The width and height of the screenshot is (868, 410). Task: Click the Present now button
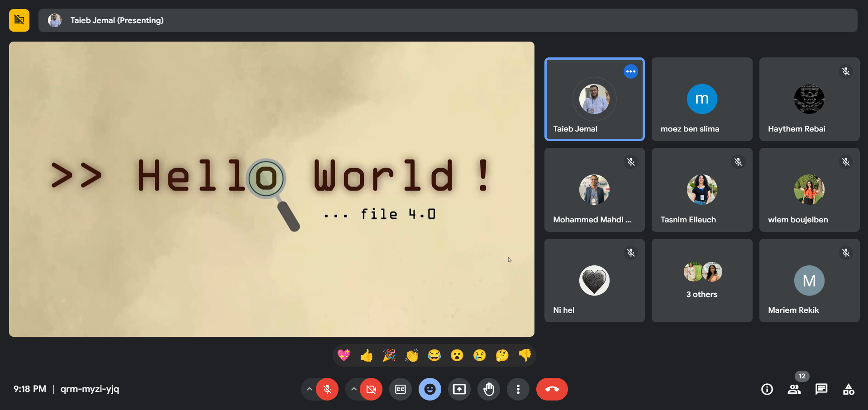coord(459,389)
